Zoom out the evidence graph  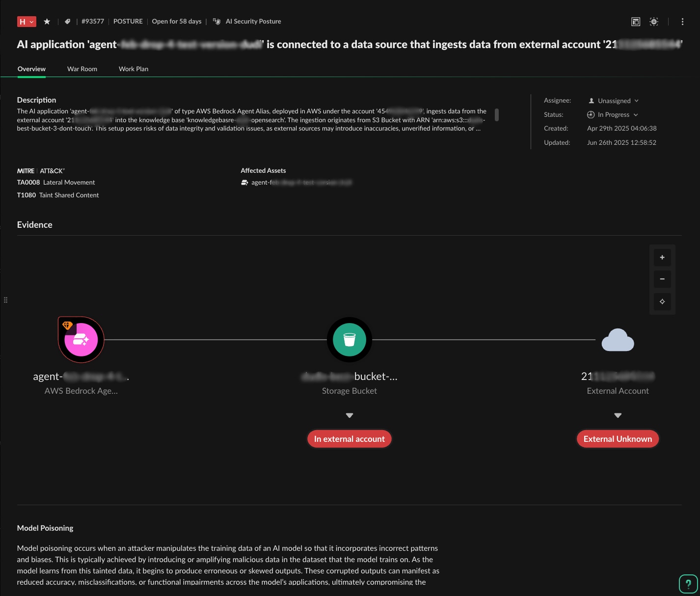[x=662, y=279]
